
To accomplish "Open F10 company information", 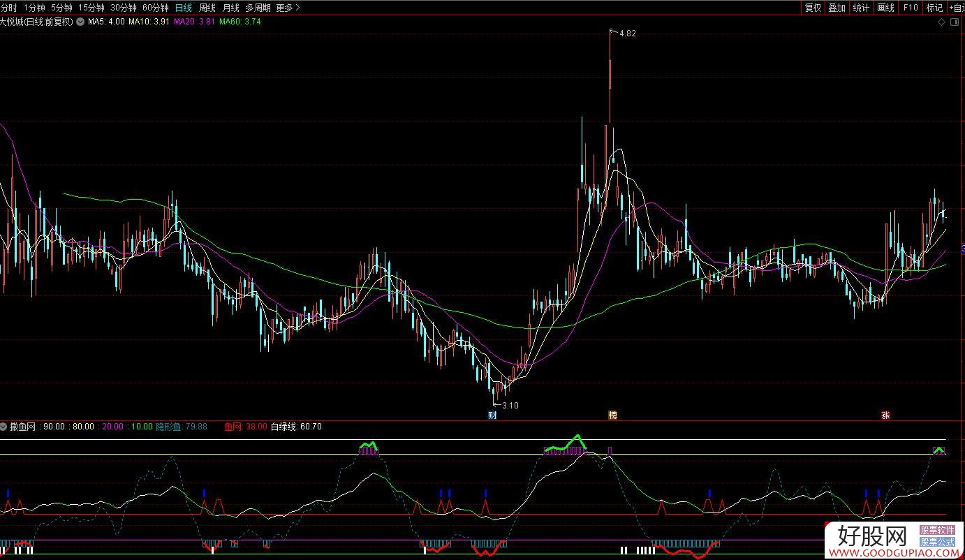I will click(x=910, y=8).
